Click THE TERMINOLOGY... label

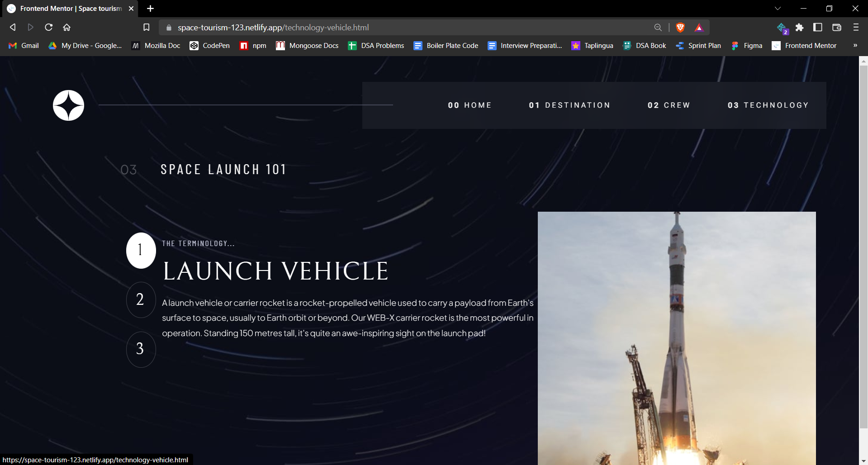point(199,243)
